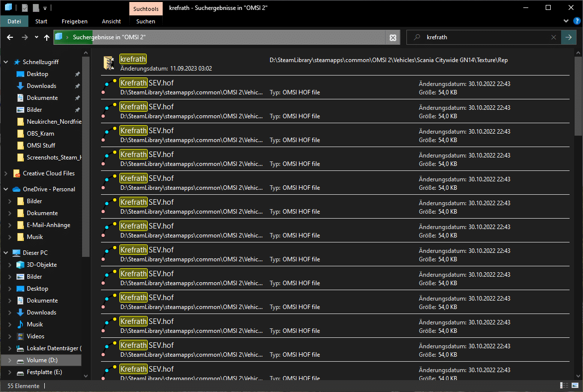This screenshot has height=392, width=583.
Task: Click the search go arrow button
Action: (x=568, y=37)
